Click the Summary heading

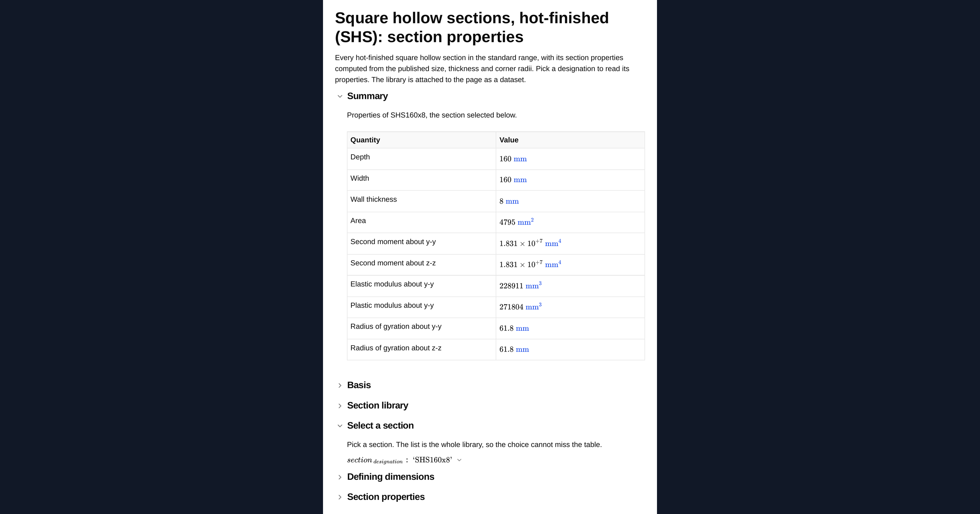click(367, 96)
